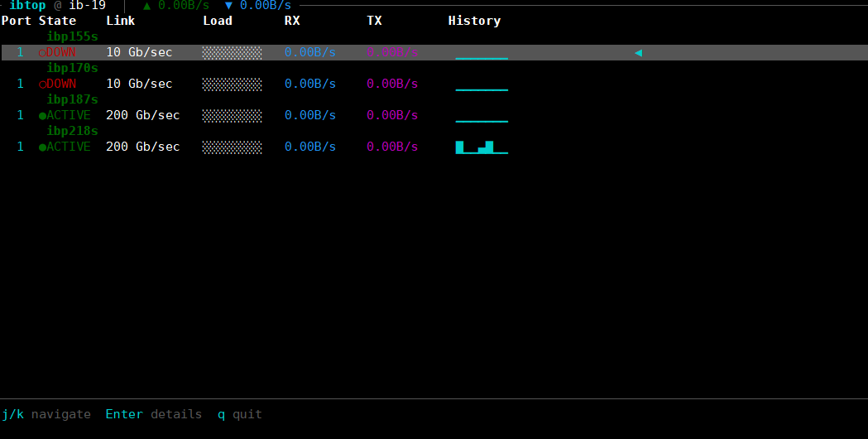
Task: Click the blue download triangle in header
Action: coord(228,6)
